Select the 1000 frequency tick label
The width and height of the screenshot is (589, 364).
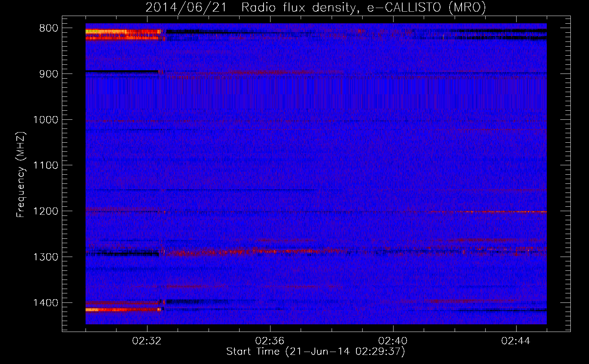point(46,120)
